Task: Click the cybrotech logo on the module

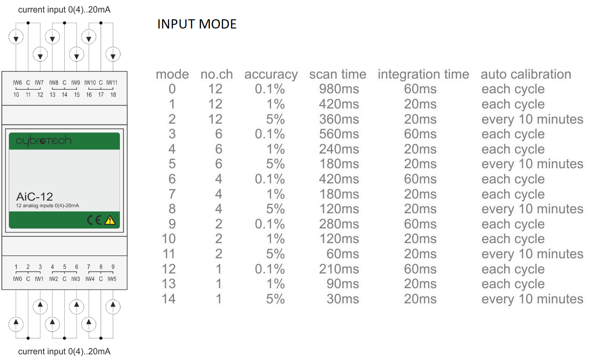Action: 44,141
